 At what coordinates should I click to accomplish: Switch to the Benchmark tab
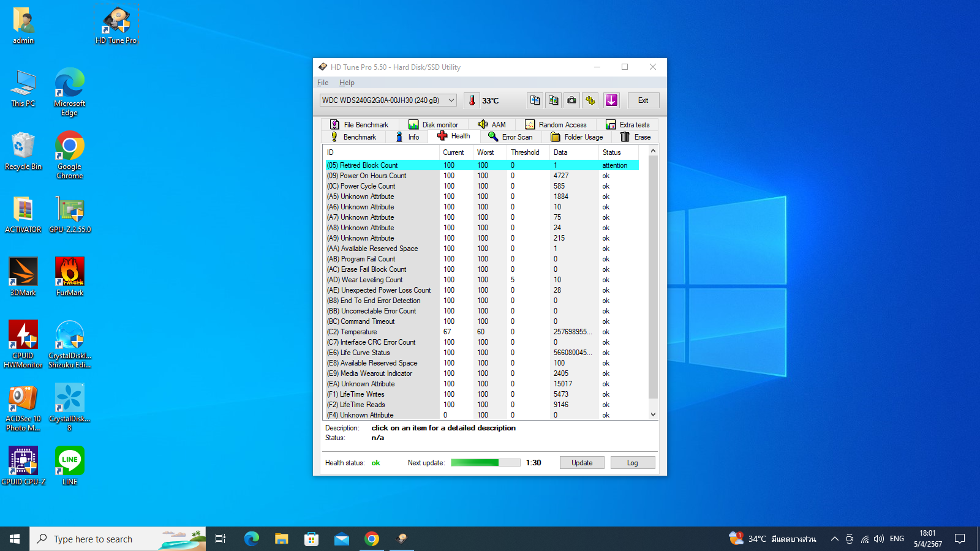pyautogui.click(x=353, y=137)
